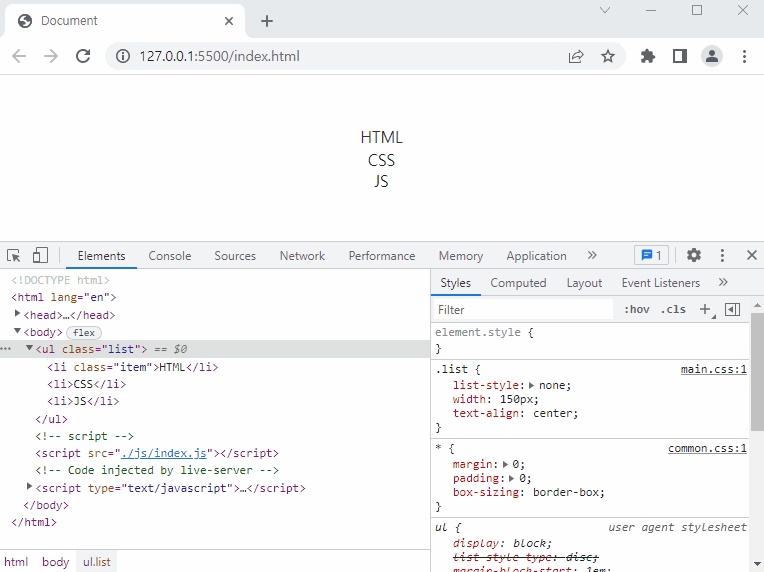This screenshot has height=572, width=764.
Task: Open the Performance tab
Action: (382, 256)
